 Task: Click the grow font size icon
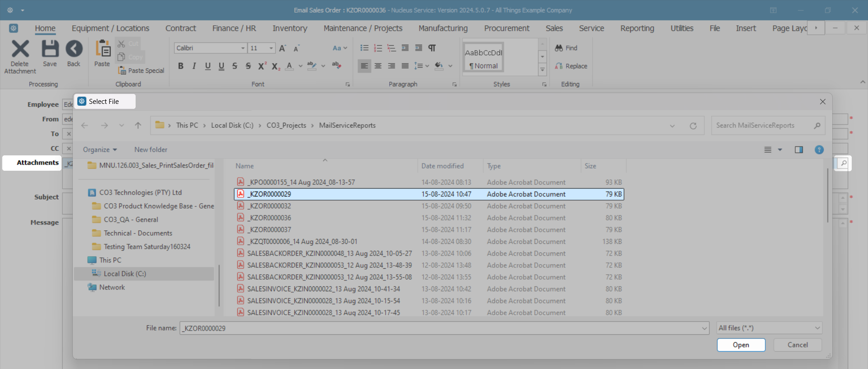tap(283, 48)
